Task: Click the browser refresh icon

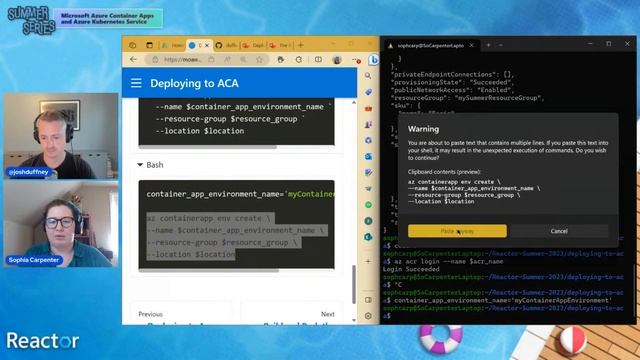Action: point(299,60)
